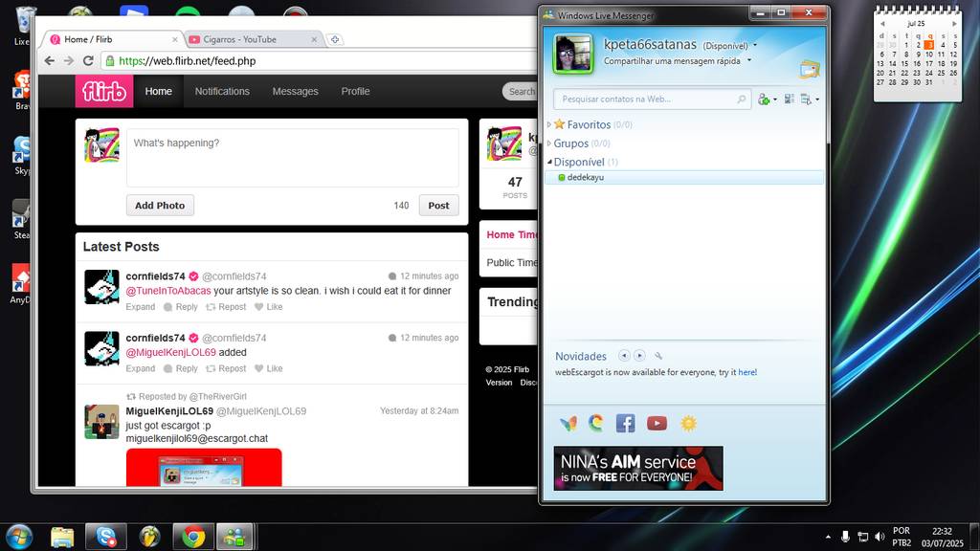Viewport: 980px width, 551px height.
Task: Open Flirb Notifications
Action: [222, 91]
